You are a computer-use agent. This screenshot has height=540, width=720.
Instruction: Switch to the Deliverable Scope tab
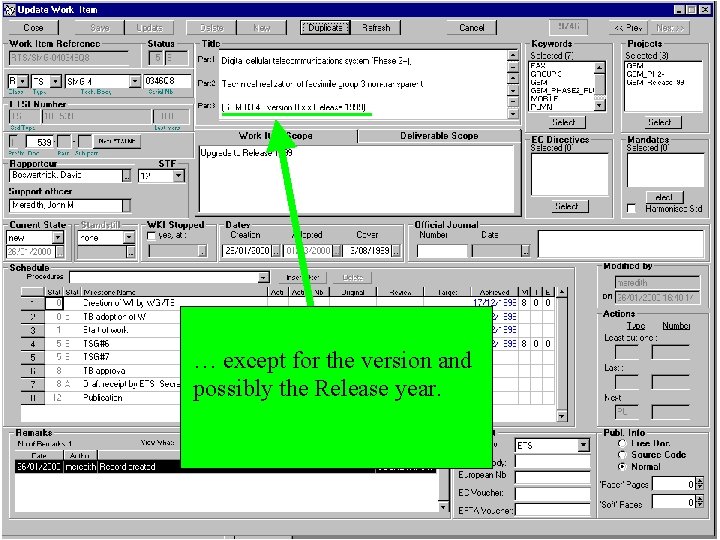coord(439,136)
